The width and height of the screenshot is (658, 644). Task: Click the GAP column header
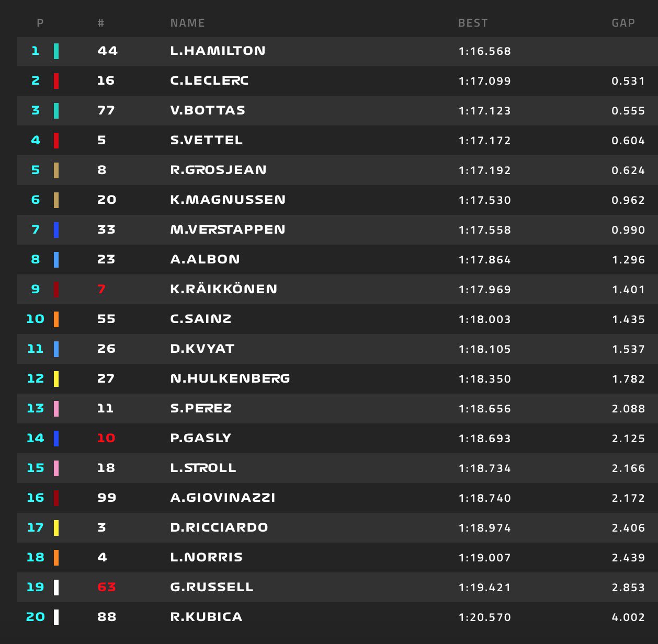click(x=623, y=23)
